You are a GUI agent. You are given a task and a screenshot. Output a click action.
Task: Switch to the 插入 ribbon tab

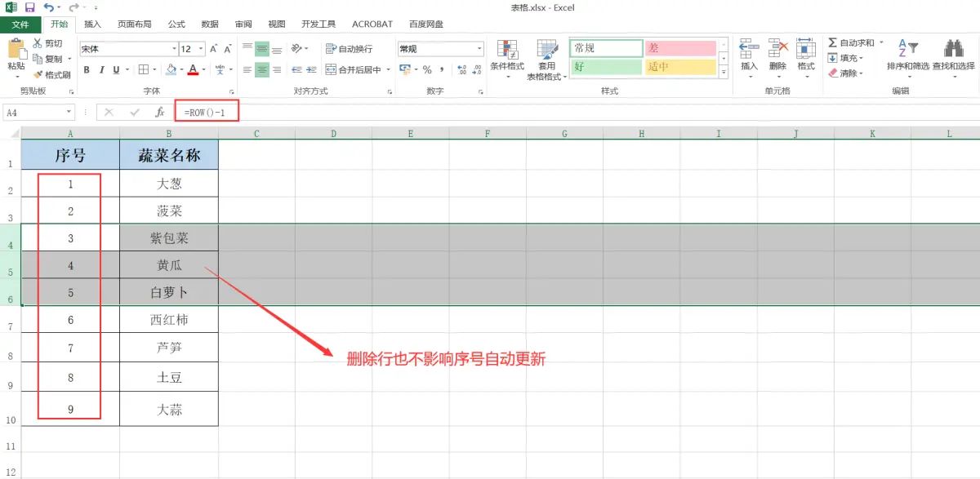tap(92, 24)
